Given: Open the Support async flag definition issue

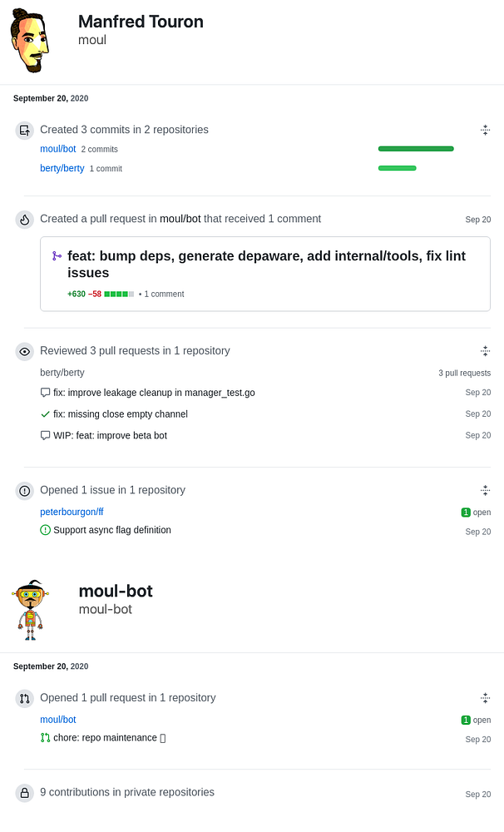Looking at the screenshot, I should click(112, 530).
